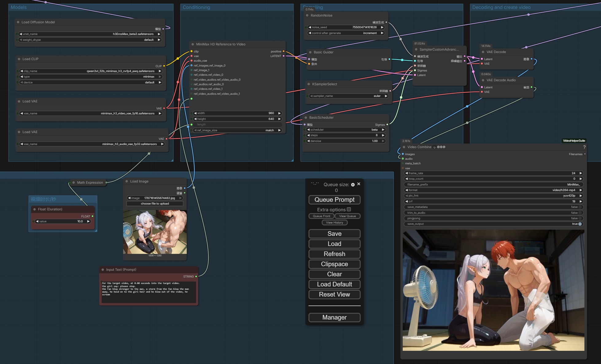This screenshot has height=364, width=601.
Task: Toggle the Extra options checkbox
Action: 349,209
